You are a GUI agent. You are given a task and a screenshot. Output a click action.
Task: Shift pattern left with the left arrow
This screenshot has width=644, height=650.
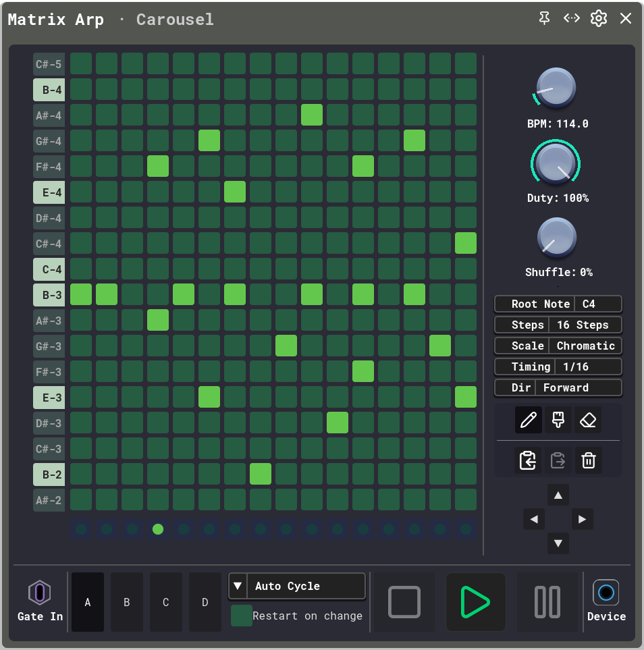pos(534,519)
